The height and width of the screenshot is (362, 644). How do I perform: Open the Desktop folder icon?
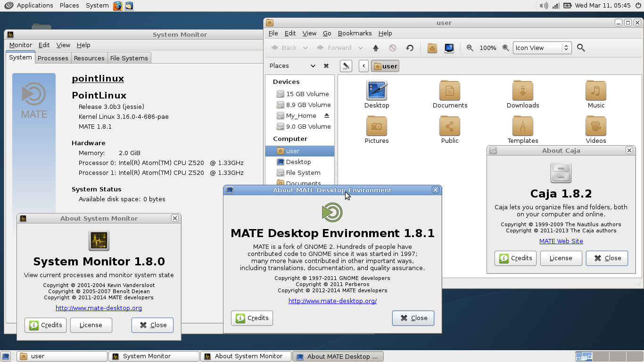click(377, 94)
